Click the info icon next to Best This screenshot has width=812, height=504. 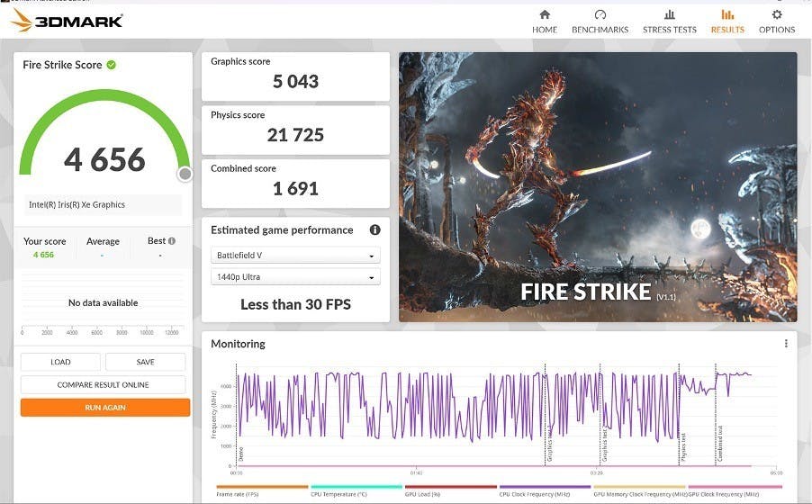tap(171, 241)
